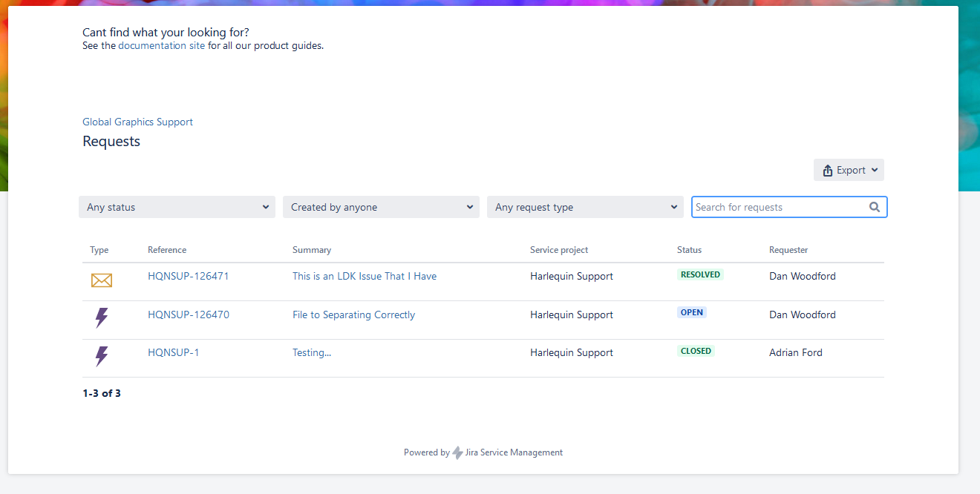Open reference HQNSUP-126470
The height and width of the screenshot is (494, 980).
click(189, 315)
